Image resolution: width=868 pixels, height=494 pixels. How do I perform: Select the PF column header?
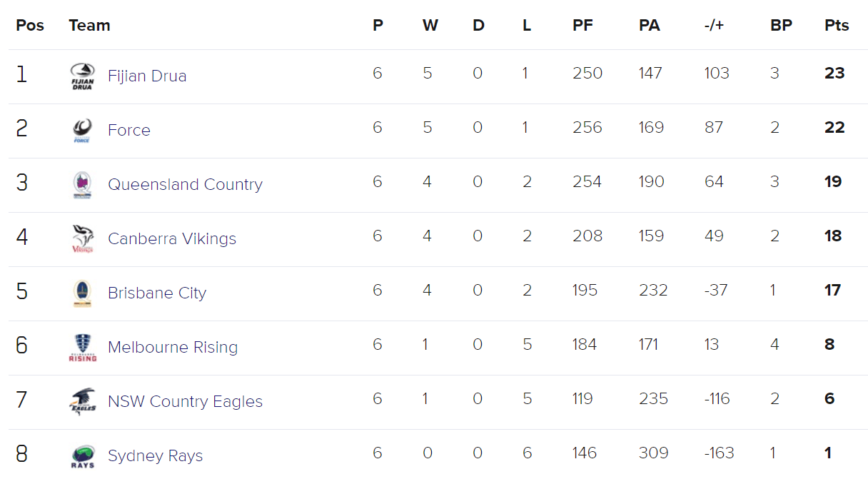[583, 26]
